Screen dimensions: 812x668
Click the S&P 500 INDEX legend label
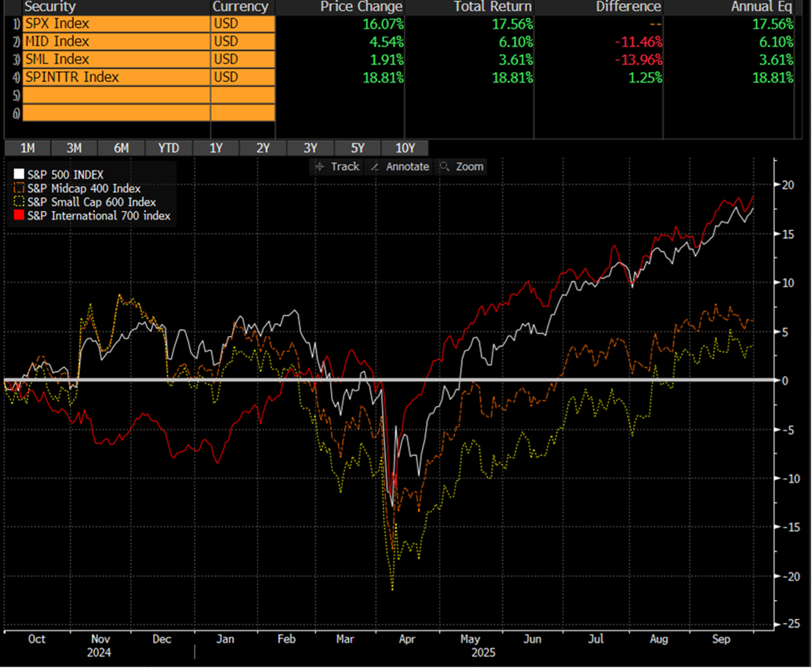pos(65,175)
